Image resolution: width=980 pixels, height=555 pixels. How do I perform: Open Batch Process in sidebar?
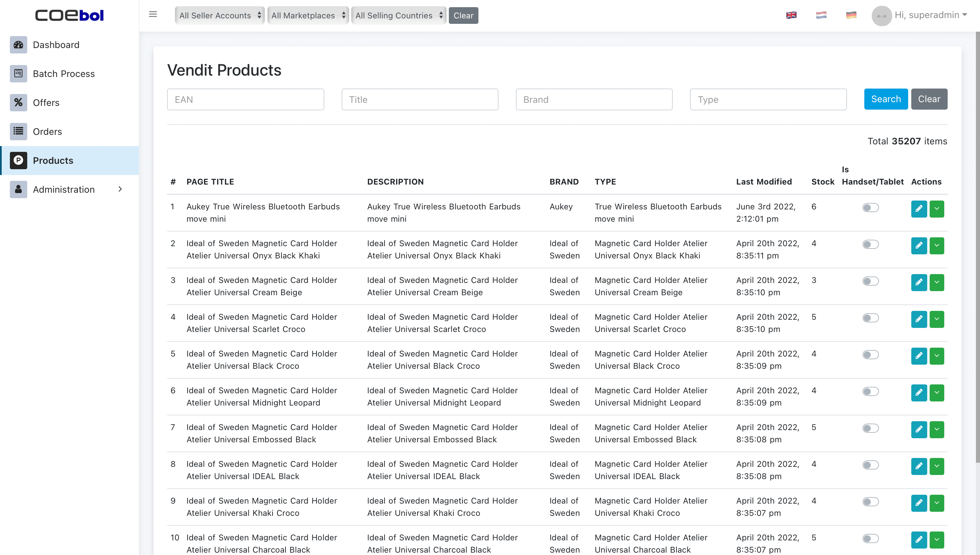click(x=70, y=74)
